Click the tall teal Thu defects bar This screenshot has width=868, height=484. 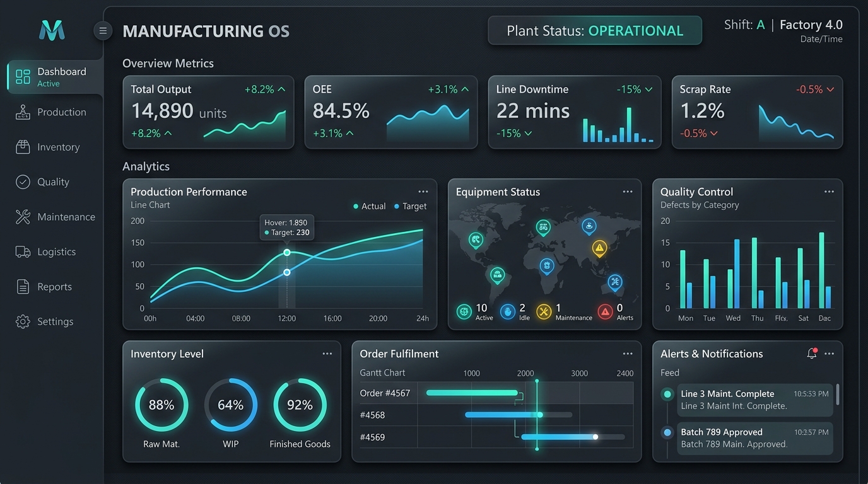[x=754, y=273]
